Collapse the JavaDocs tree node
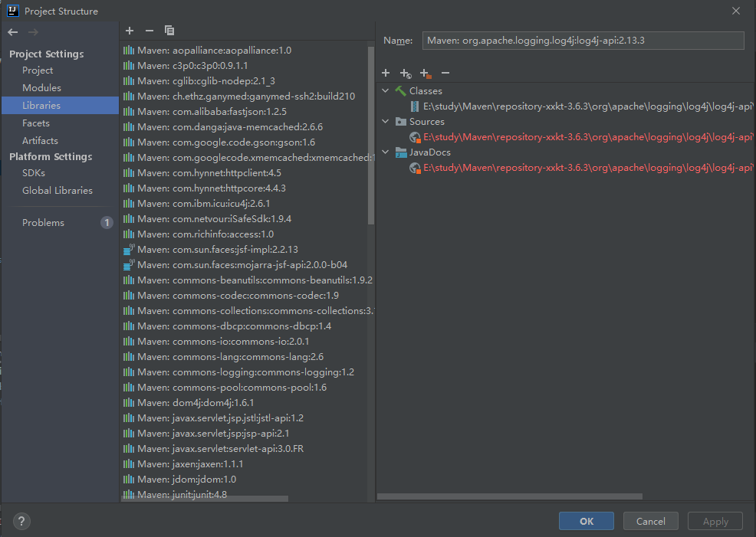Image resolution: width=756 pixels, height=537 pixels. tap(385, 152)
